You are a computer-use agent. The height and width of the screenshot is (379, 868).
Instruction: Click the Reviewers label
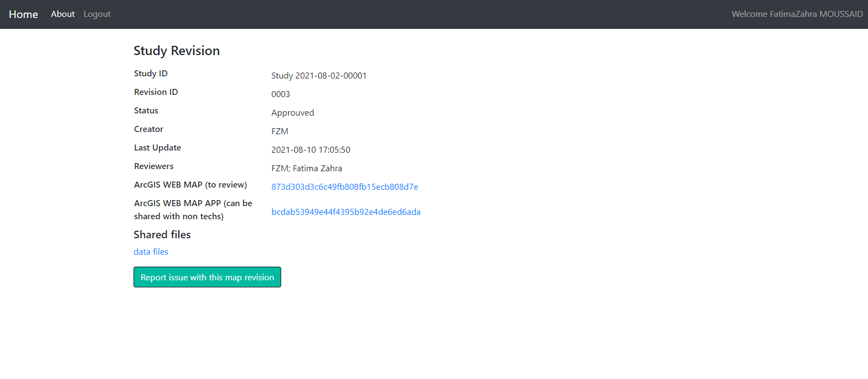154,166
